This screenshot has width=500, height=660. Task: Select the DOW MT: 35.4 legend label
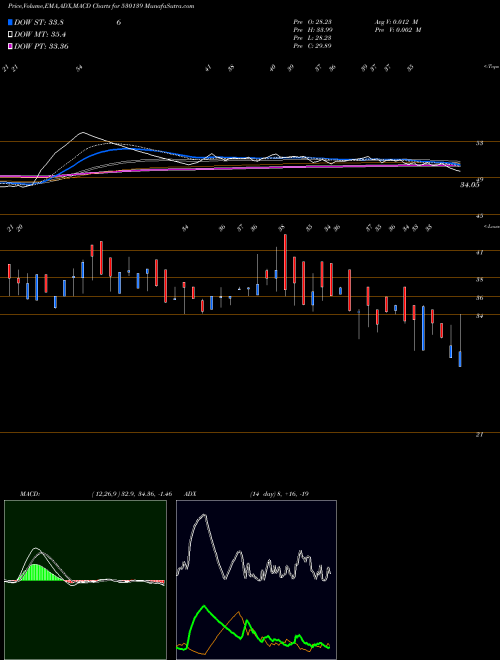pos(40,35)
